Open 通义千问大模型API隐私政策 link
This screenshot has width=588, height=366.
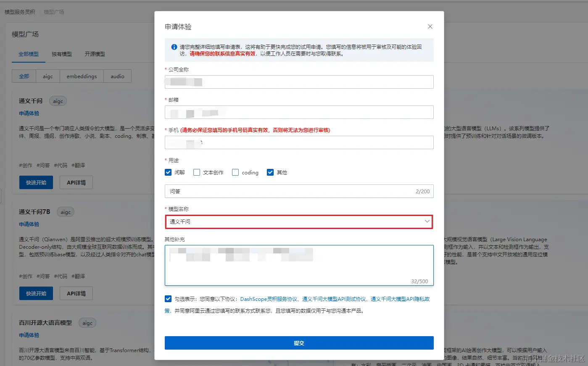click(400, 299)
